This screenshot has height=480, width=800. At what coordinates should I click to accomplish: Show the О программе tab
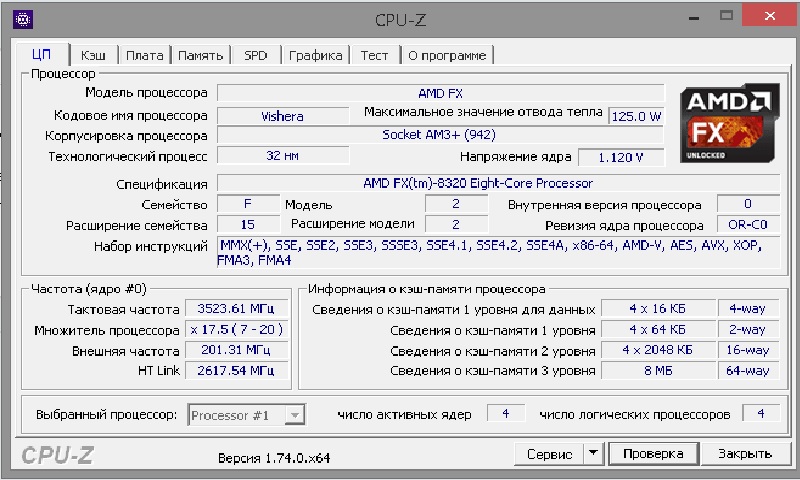447,56
